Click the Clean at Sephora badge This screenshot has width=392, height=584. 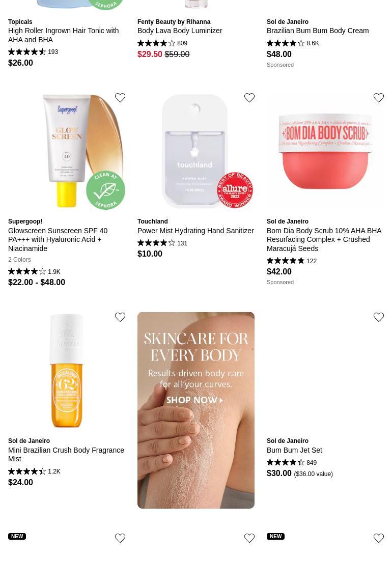[106, 190]
